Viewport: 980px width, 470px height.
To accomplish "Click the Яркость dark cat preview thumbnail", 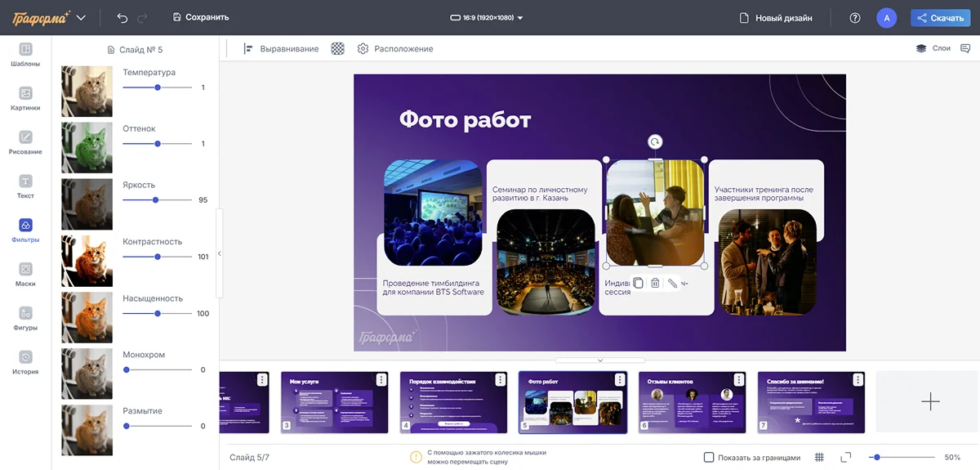I will 87,204.
